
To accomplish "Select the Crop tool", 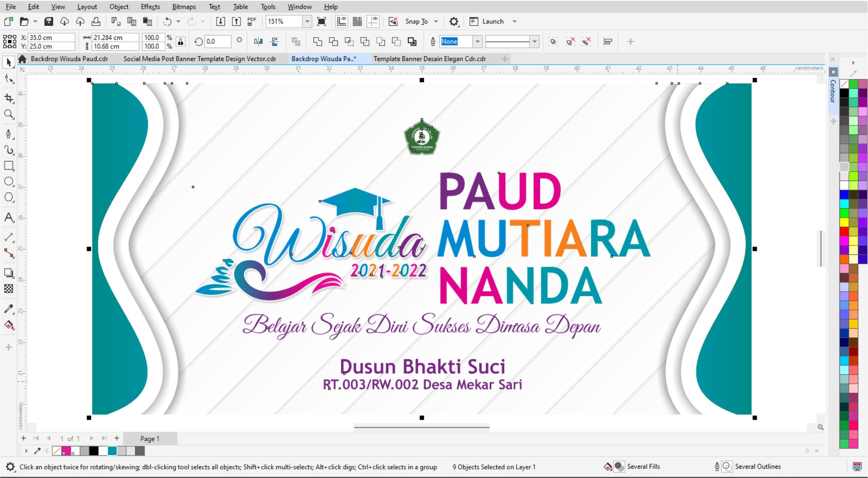I will click(x=9, y=98).
